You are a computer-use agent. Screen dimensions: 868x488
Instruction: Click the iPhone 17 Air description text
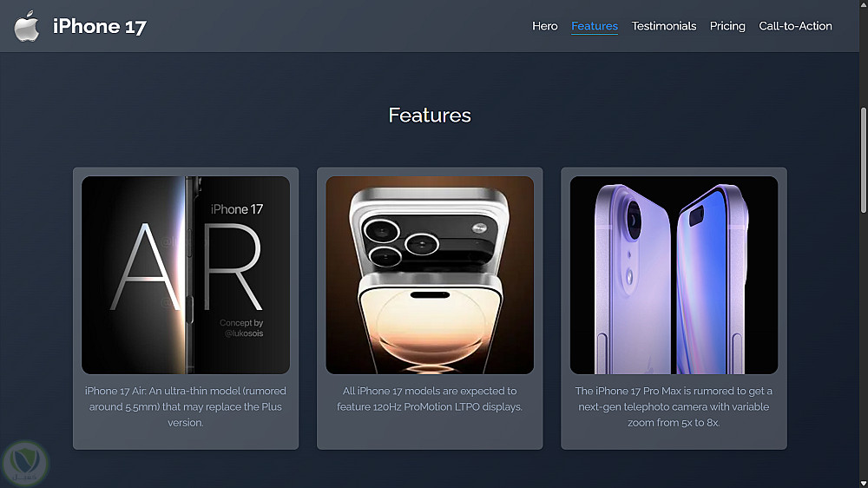[186, 406]
